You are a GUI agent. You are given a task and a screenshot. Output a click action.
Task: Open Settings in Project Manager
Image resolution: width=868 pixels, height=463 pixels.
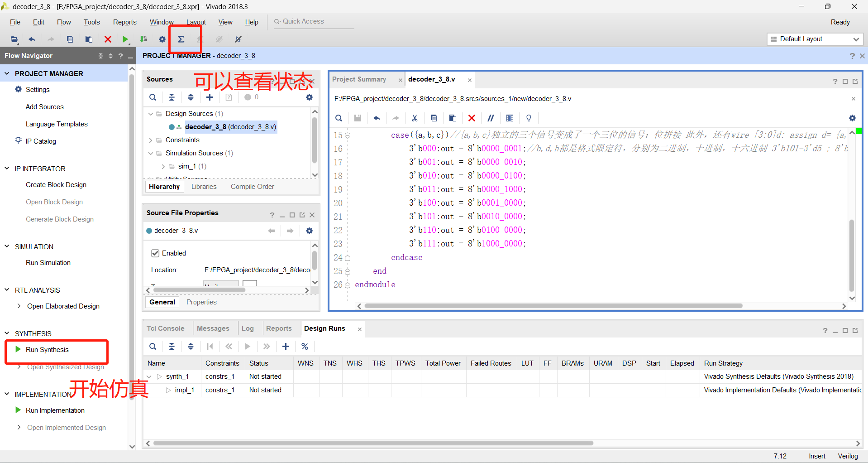coord(38,90)
